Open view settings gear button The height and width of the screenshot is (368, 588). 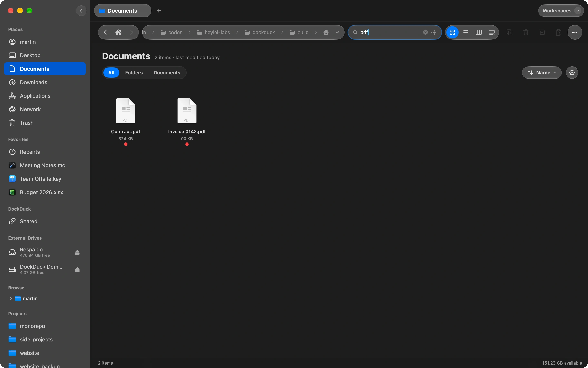click(572, 73)
